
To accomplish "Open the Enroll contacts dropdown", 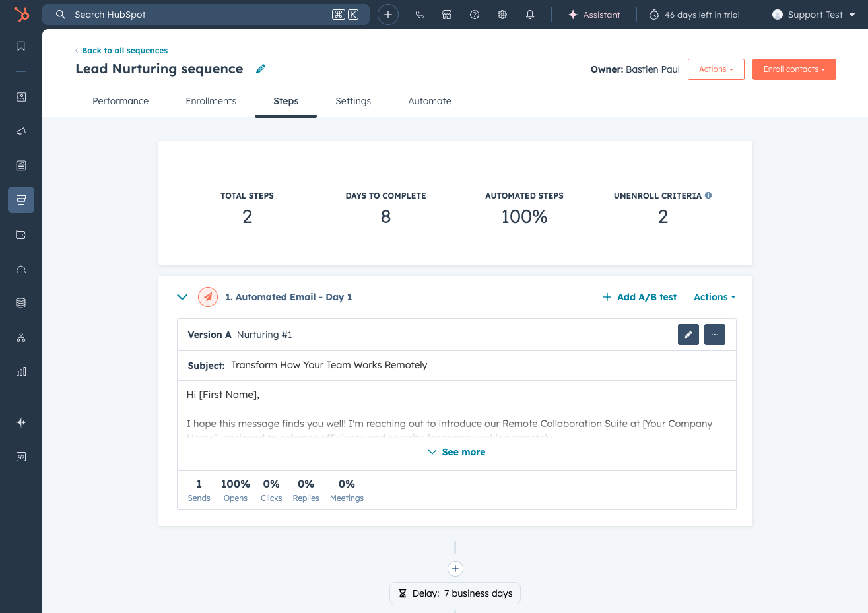I will pos(794,69).
